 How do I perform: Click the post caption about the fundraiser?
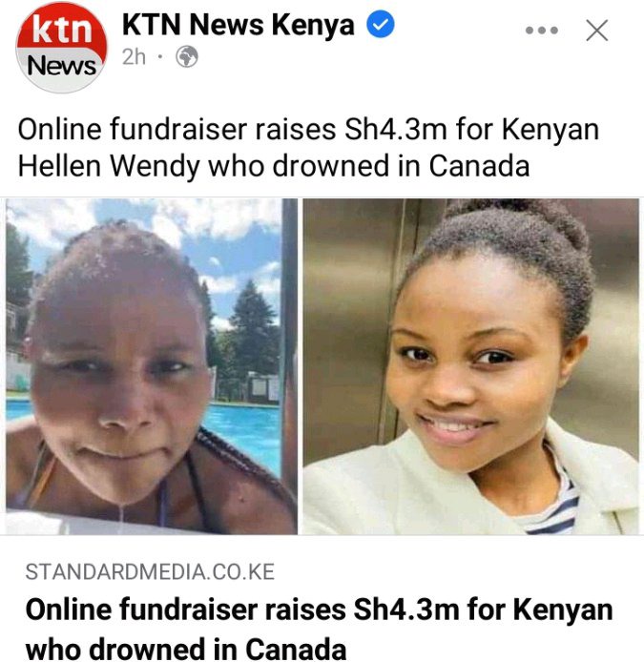coord(308,147)
